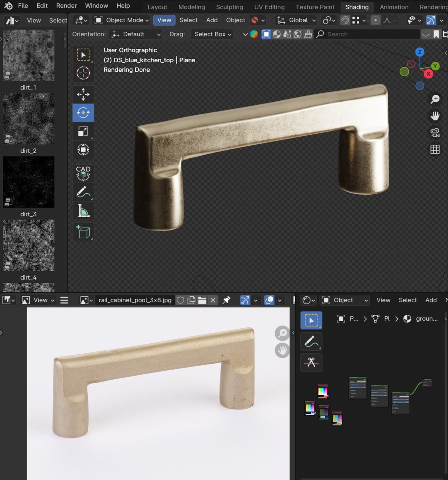Open the Object Mode dropdown
This screenshot has width=448, height=480.
pos(121,20)
